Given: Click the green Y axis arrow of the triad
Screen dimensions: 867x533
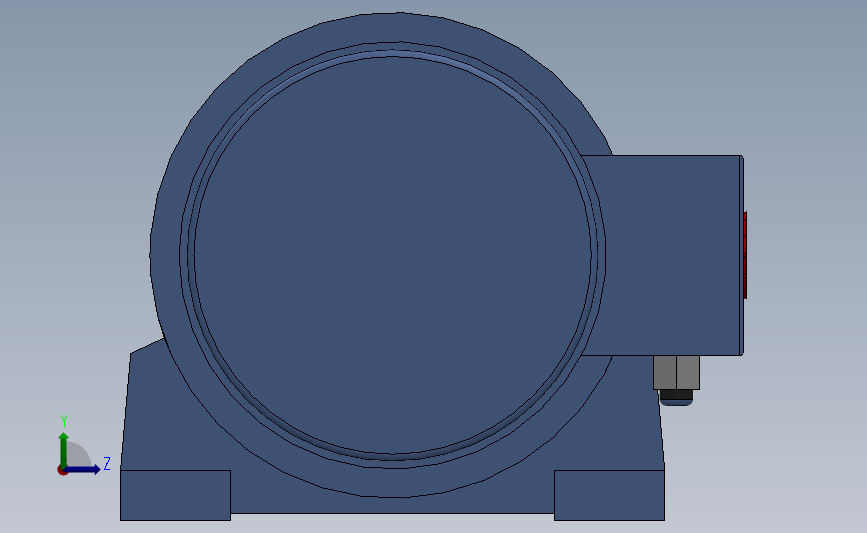Looking at the screenshot, I should click(x=63, y=449).
